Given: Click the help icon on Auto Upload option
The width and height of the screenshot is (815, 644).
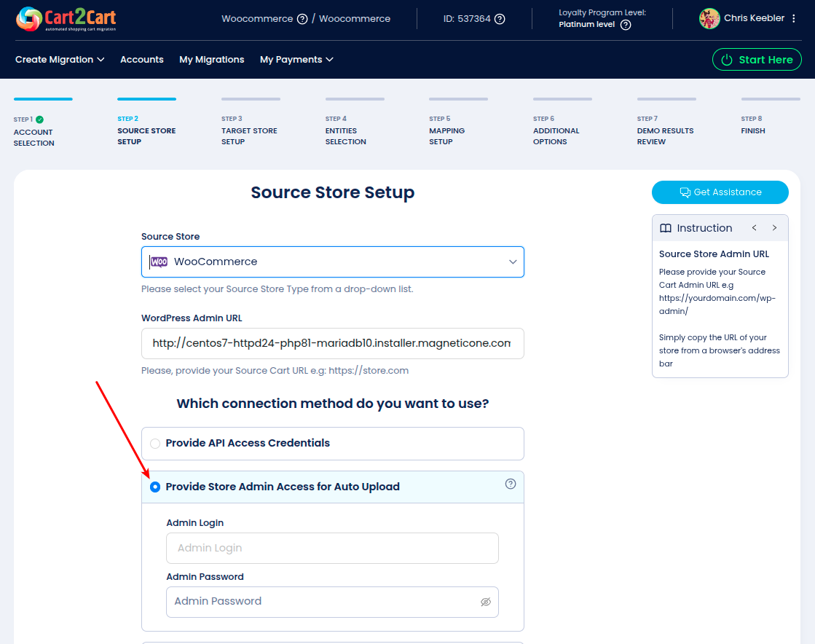Looking at the screenshot, I should [511, 484].
